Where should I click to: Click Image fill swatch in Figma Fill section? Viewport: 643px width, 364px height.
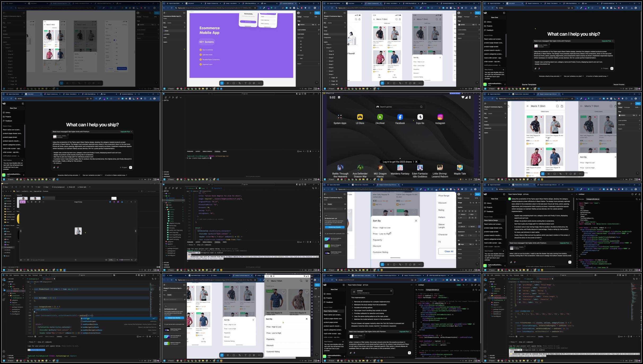[459, 244]
